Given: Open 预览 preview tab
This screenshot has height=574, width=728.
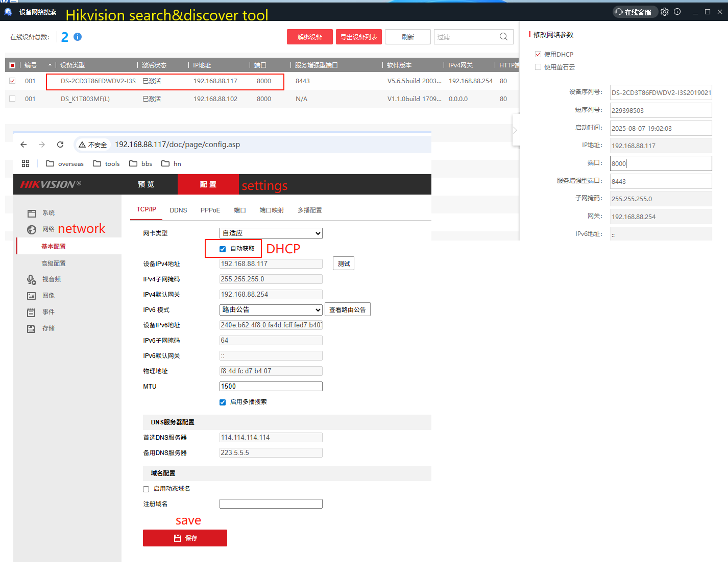Looking at the screenshot, I should pyautogui.click(x=146, y=184).
